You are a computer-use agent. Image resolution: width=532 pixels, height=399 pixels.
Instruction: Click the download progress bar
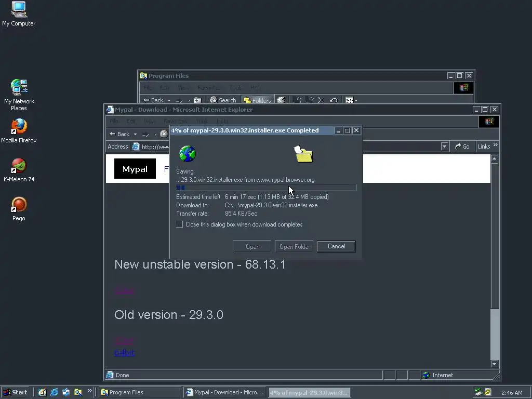(266, 188)
